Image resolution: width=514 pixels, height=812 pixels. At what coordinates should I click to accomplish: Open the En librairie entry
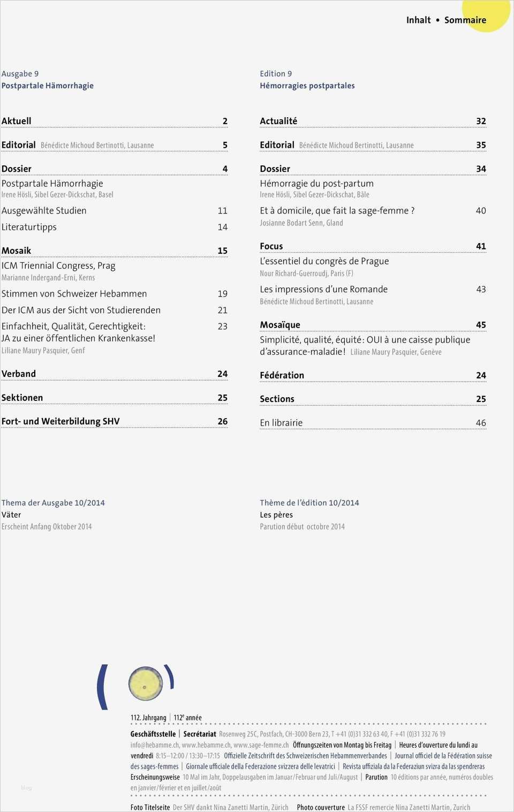click(281, 423)
